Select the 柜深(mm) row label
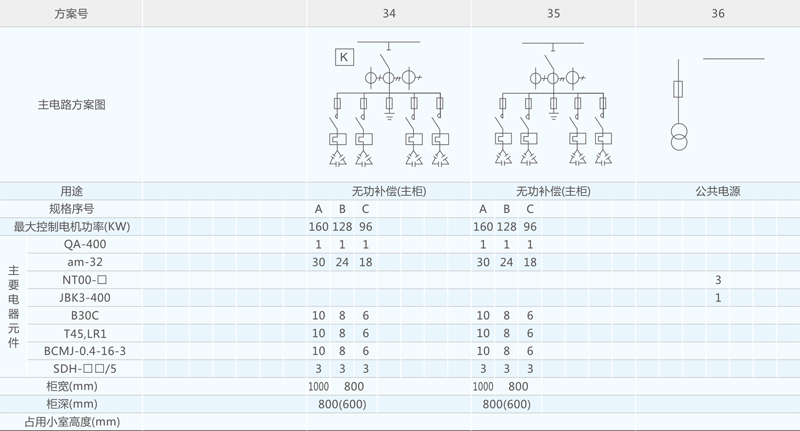Viewport: 800px width, 431px height. click(71, 404)
